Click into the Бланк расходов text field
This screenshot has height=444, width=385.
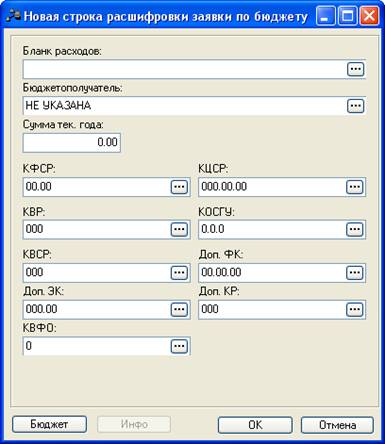click(185, 69)
